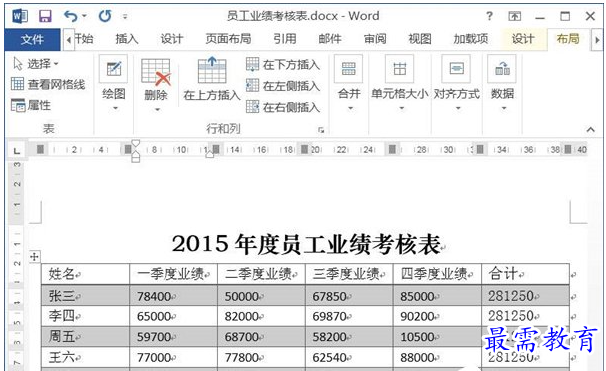Click the 绘图 draw table icon

coord(114,69)
